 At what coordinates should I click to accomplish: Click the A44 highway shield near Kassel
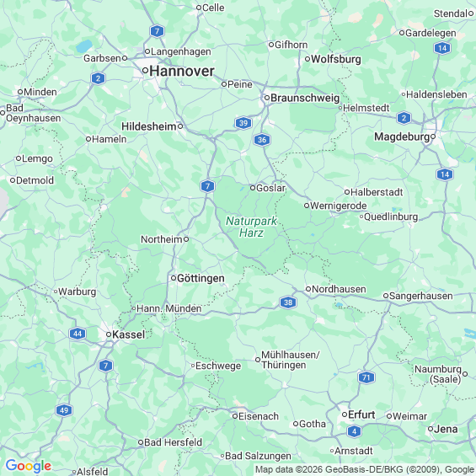click(x=78, y=334)
